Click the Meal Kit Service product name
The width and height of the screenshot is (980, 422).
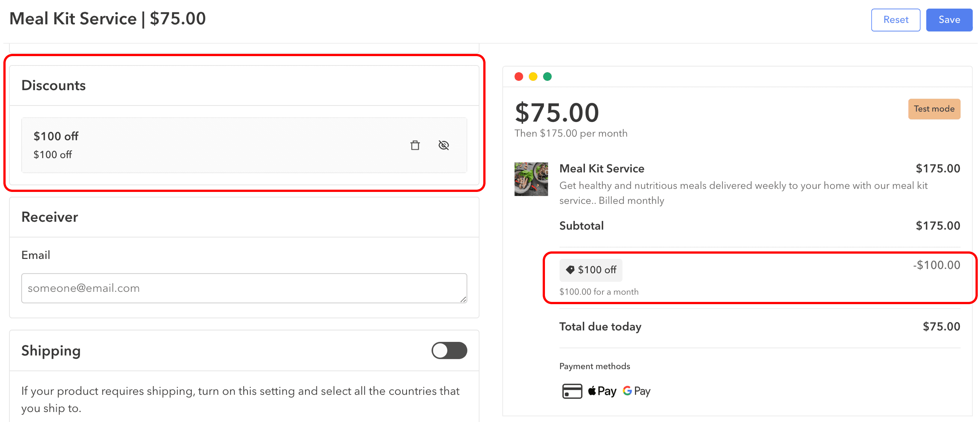601,168
